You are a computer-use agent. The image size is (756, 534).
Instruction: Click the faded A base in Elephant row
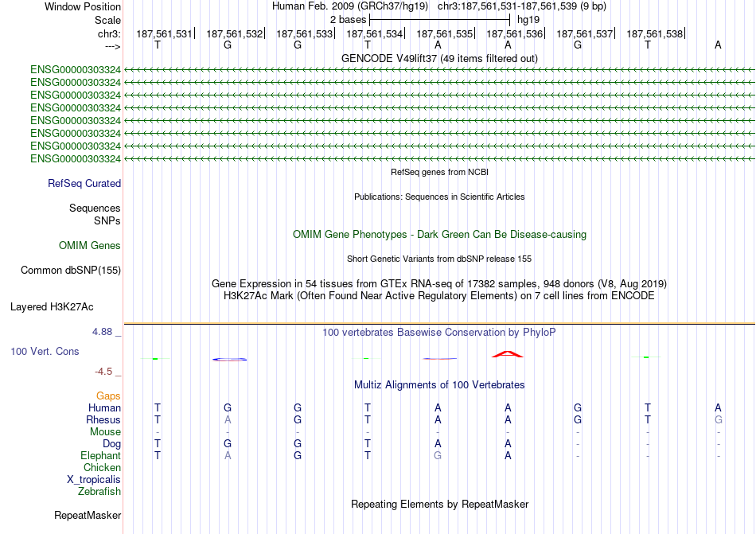(228, 455)
